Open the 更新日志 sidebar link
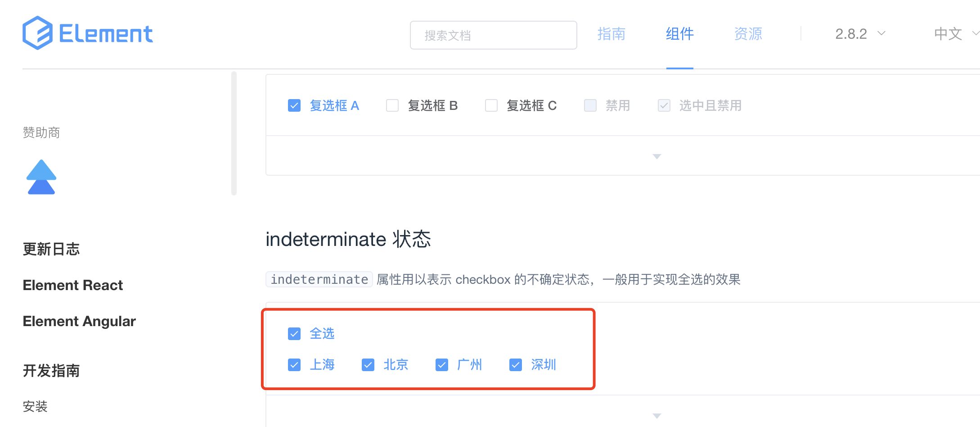The width and height of the screenshot is (980, 427). [x=51, y=249]
